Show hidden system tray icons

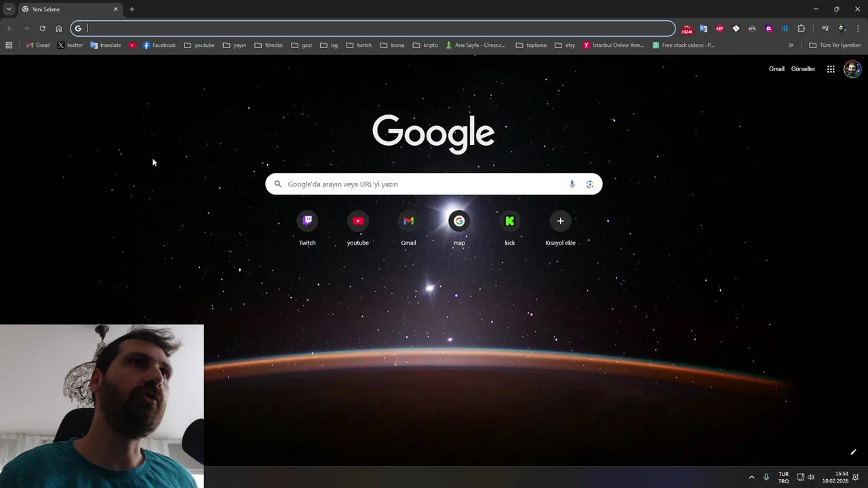pos(751,477)
